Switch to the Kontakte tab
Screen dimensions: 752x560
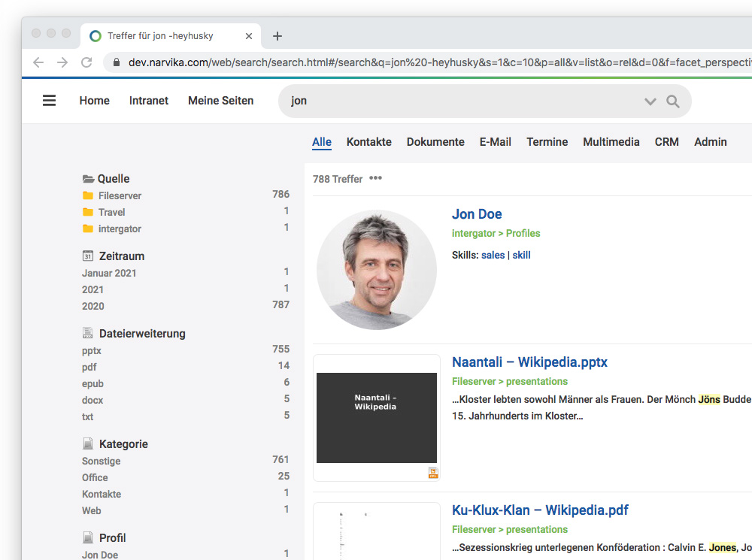368,142
